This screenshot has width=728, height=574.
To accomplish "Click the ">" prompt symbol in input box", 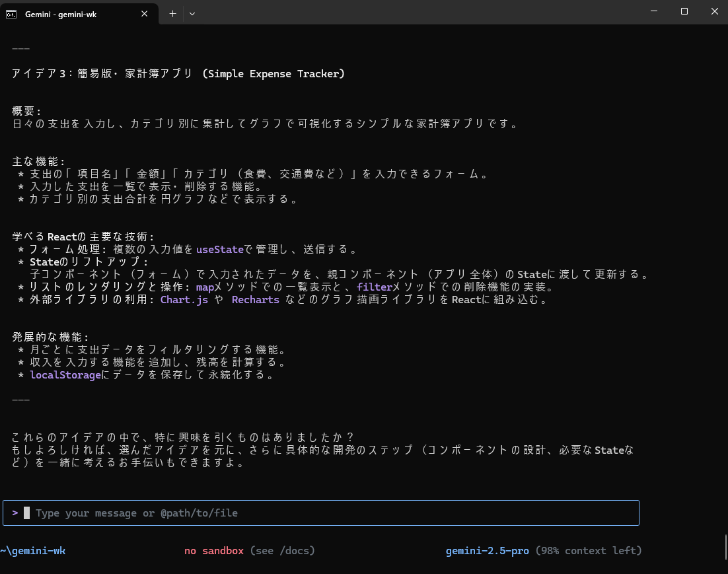I will tap(15, 513).
